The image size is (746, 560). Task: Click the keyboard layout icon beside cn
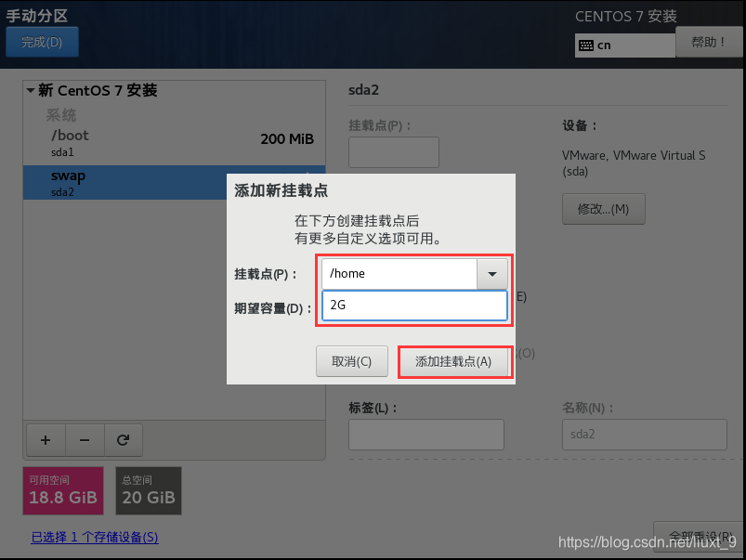pos(584,45)
